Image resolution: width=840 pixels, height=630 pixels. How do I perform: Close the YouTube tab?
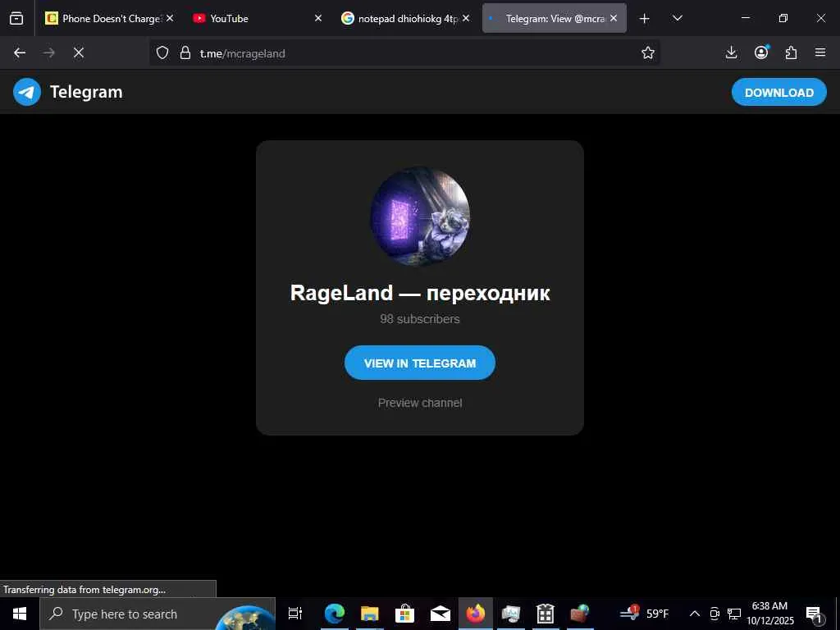click(318, 18)
